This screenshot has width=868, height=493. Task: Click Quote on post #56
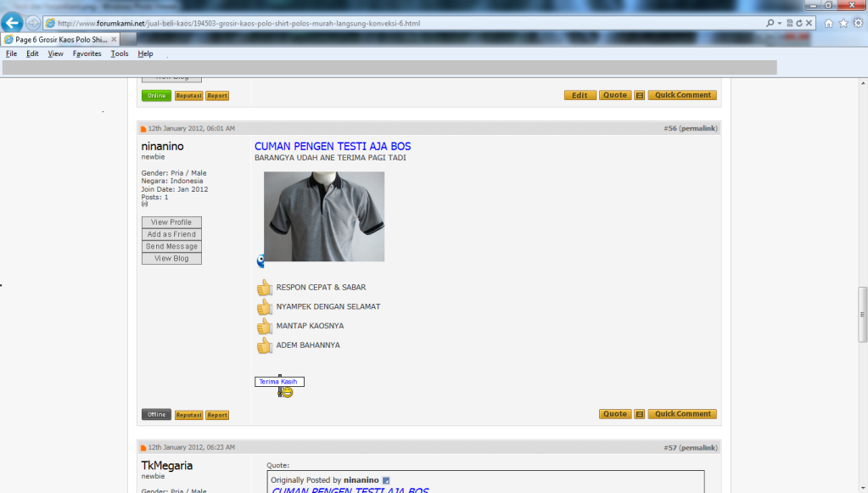tap(615, 414)
